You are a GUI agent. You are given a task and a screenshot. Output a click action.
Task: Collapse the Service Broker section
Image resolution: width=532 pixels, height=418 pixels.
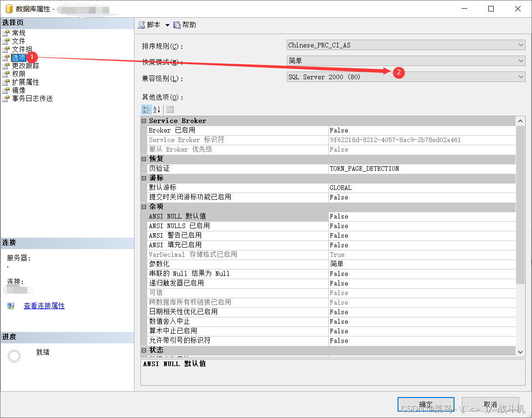(x=144, y=121)
